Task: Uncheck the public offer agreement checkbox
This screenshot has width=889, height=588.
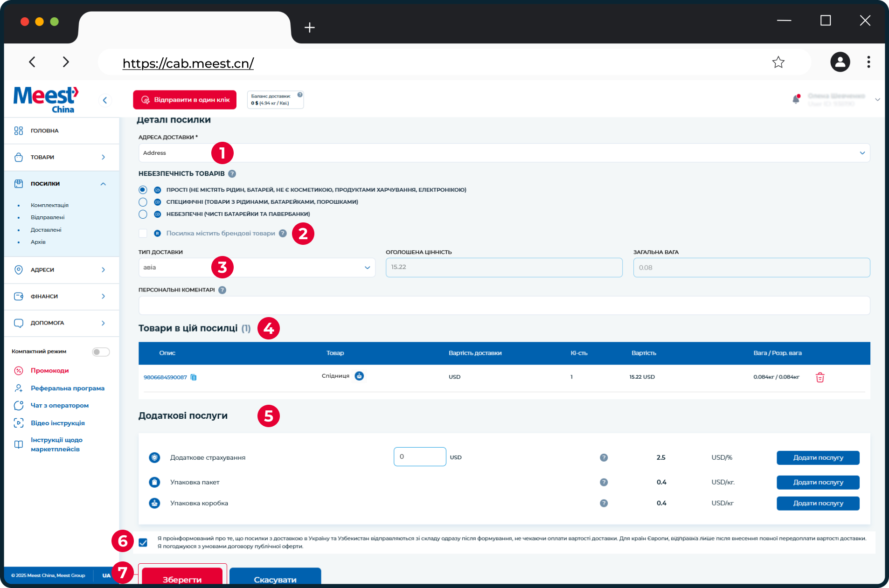Action: tap(143, 542)
